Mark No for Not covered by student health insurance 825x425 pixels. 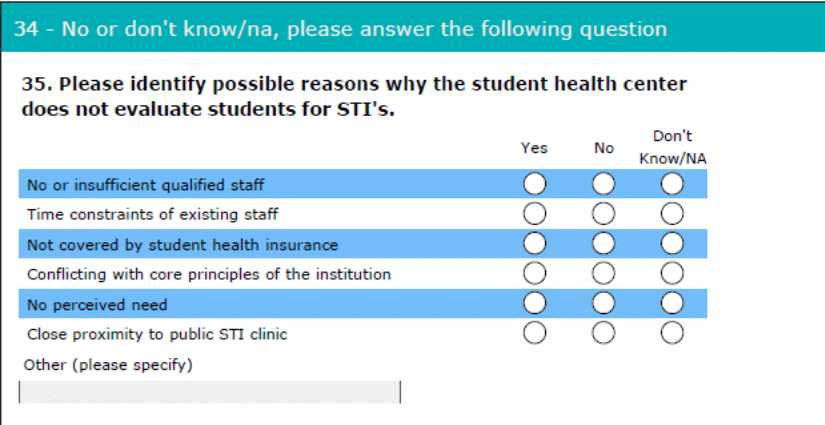(x=603, y=244)
